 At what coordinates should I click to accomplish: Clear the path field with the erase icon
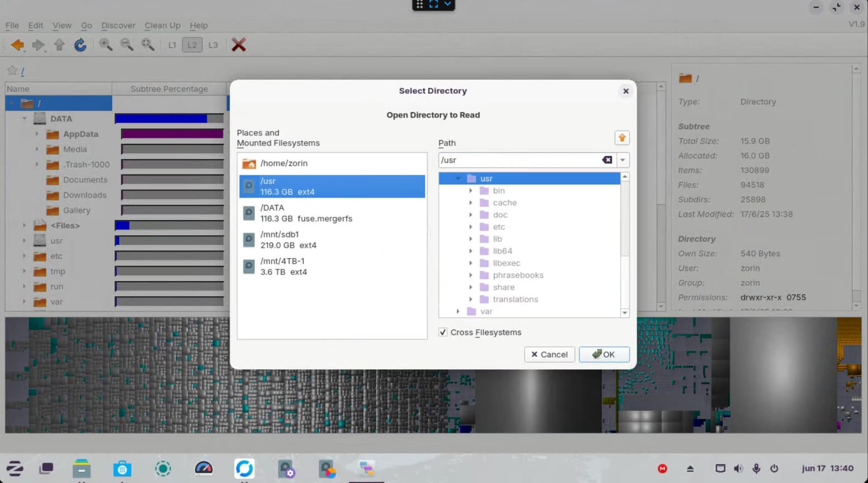tap(607, 160)
